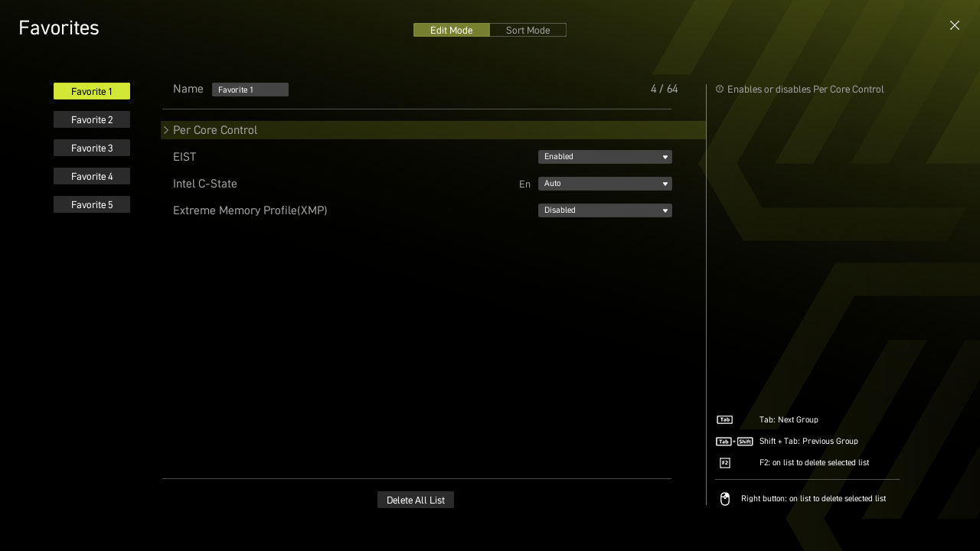The image size is (980, 551).
Task: Close the Favorites window with the X icon
Action: [954, 25]
